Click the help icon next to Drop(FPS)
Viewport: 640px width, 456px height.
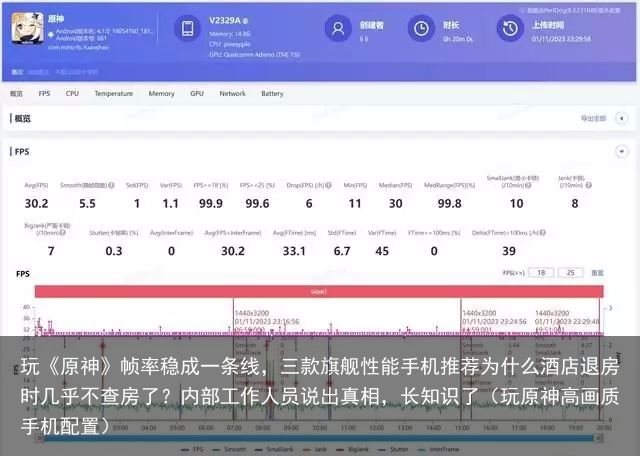pyautogui.click(x=329, y=185)
